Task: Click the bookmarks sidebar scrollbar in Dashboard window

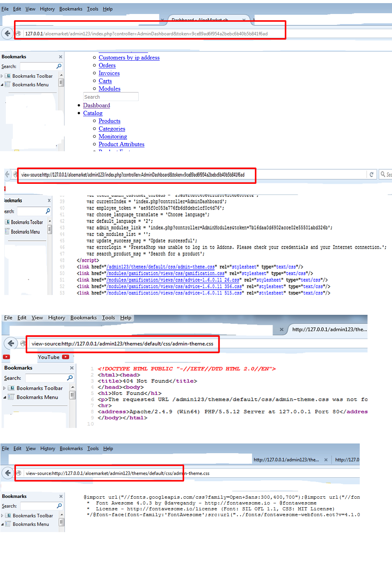Action: pyautogui.click(x=61, y=82)
